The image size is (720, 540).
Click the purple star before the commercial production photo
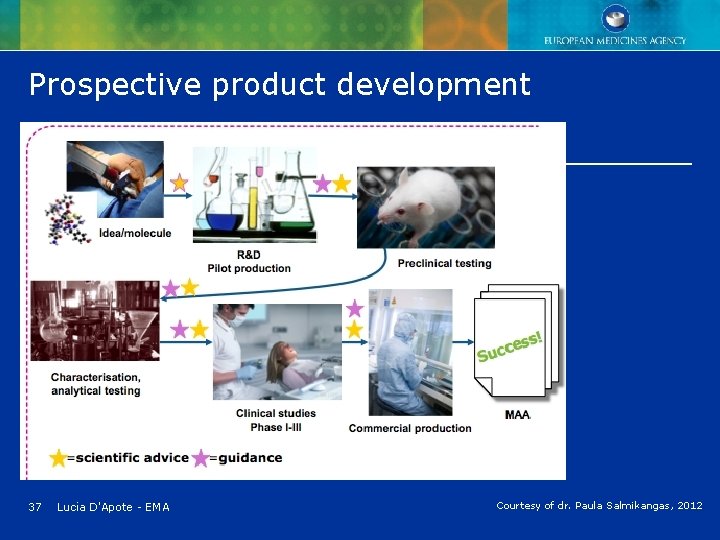[354, 309]
